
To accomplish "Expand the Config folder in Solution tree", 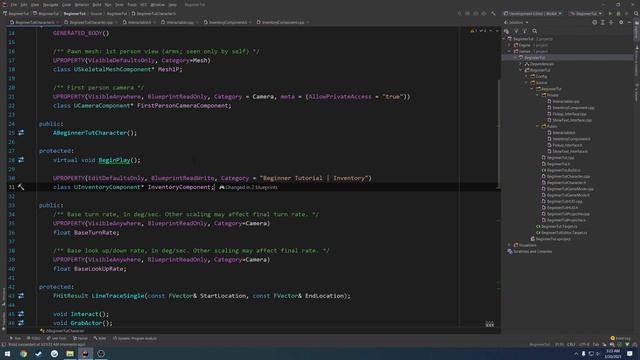I will (x=527, y=76).
